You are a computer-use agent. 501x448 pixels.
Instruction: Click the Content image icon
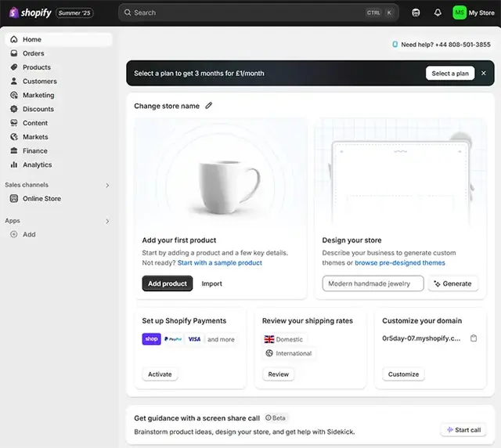[14, 123]
